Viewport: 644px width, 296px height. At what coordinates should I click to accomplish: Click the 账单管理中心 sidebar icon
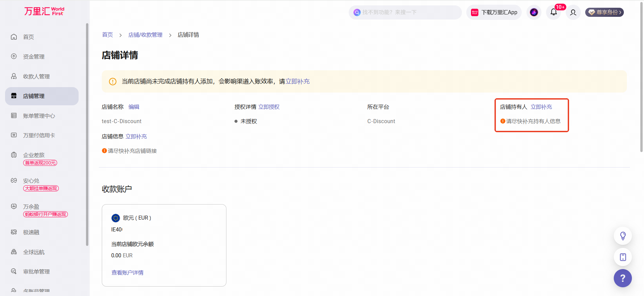pyautogui.click(x=14, y=116)
